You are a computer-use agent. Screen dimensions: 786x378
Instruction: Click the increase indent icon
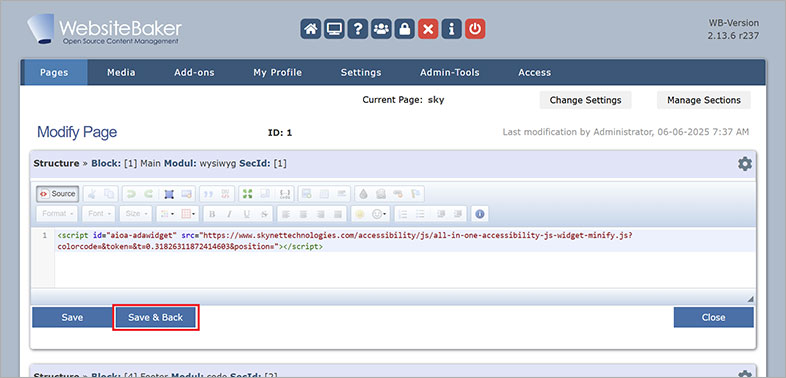pyautogui.click(x=458, y=214)
